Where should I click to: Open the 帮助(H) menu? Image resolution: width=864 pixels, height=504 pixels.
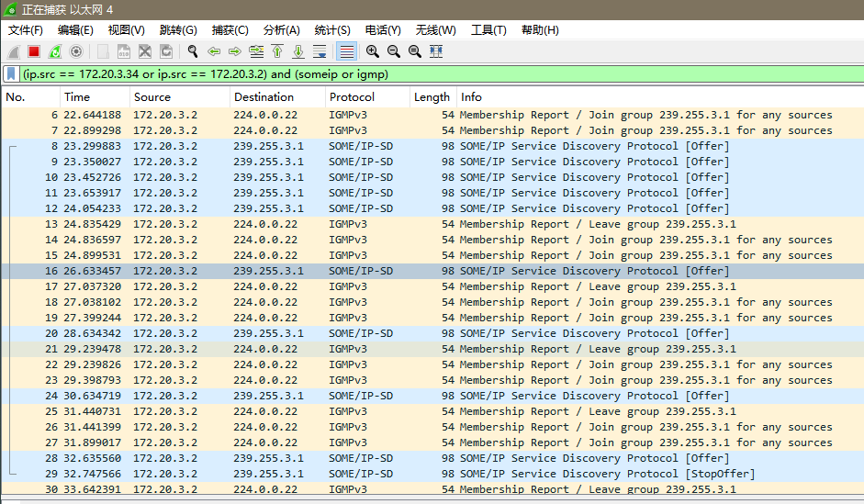point(540,29)
